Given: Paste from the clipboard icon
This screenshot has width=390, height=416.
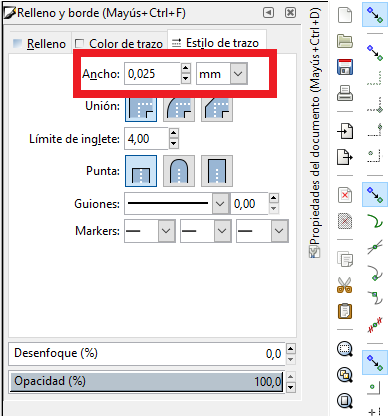Looking at the screenshot, I should 345,311.
